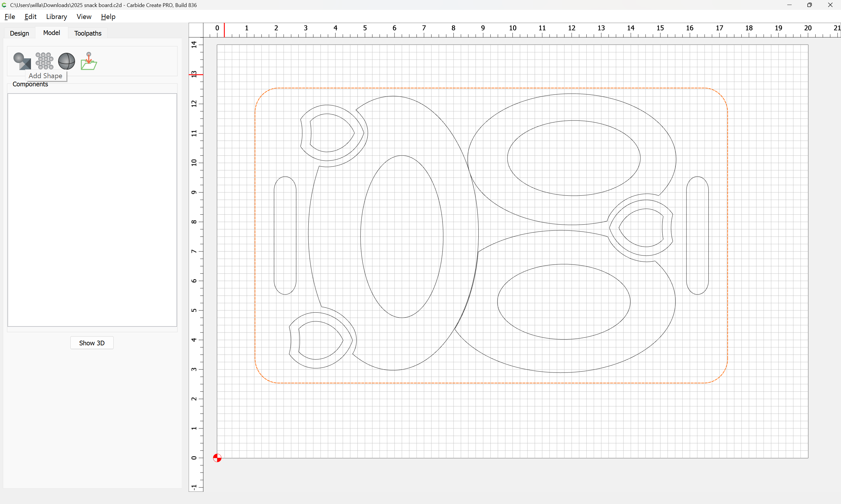Open the Library menu

[x=56, y=17]
